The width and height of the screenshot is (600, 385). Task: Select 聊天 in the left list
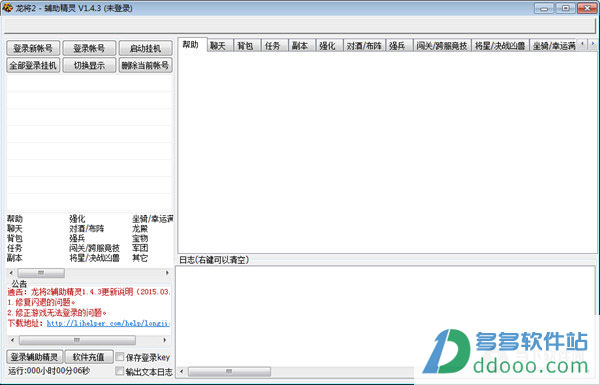click(15, 229)
